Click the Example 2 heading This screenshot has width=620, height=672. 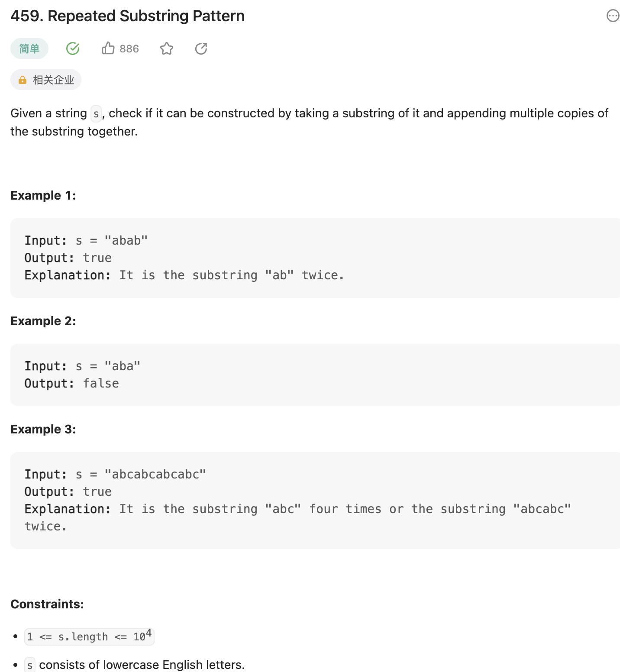point(43,321)
